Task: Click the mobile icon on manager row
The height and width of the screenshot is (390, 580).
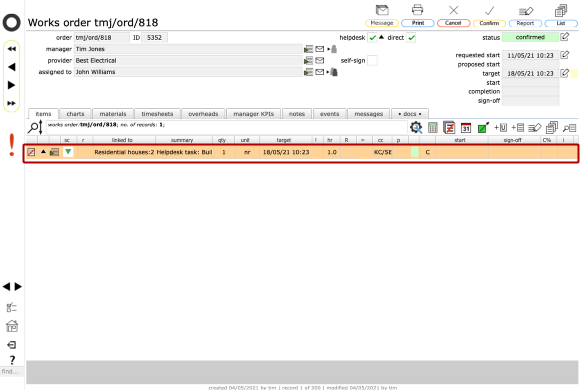Action: click(x=334, y=49)
